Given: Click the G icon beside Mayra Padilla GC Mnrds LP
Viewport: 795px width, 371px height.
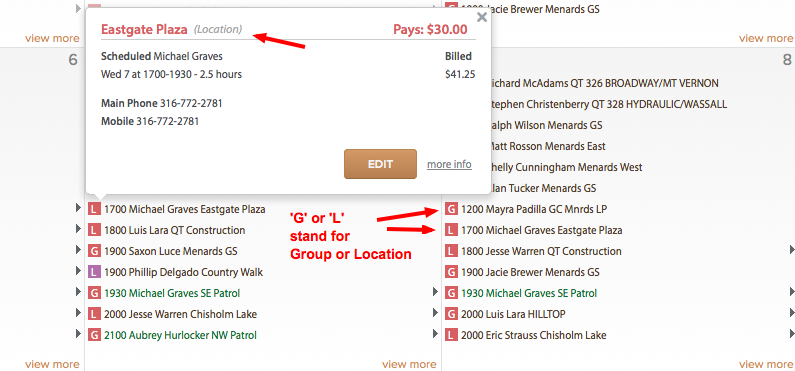Looking at the screenshot, I should (451, 209).
